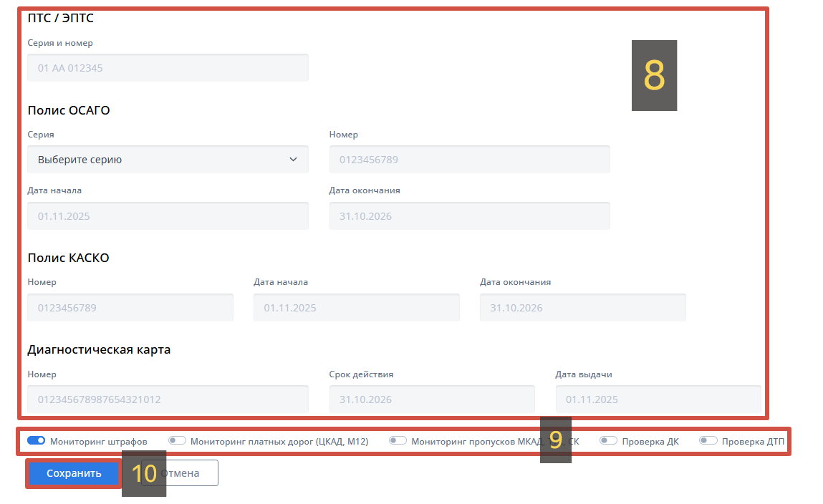Screen dimensions: 823x504
Task: Click the КАСКО Дата окончания field
Action: coord(582,308)
